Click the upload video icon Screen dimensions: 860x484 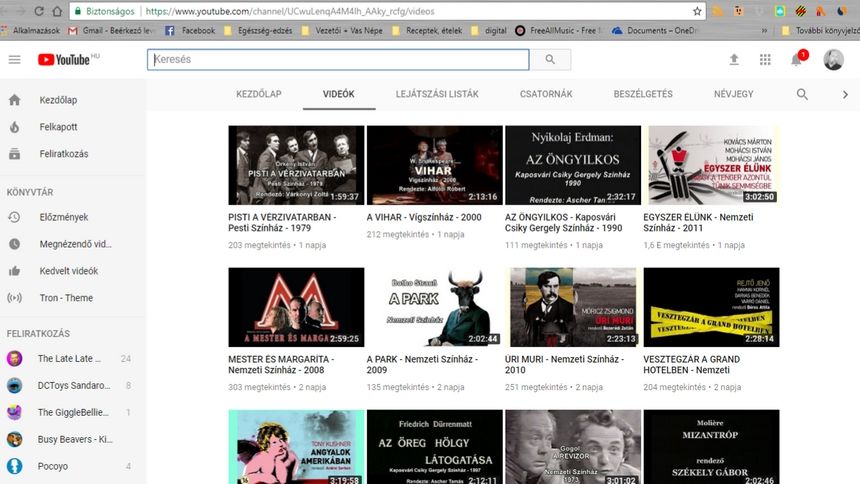coord(734,60)
